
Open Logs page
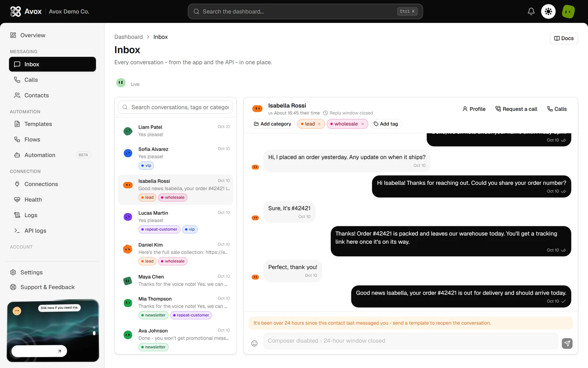[52, 215]
